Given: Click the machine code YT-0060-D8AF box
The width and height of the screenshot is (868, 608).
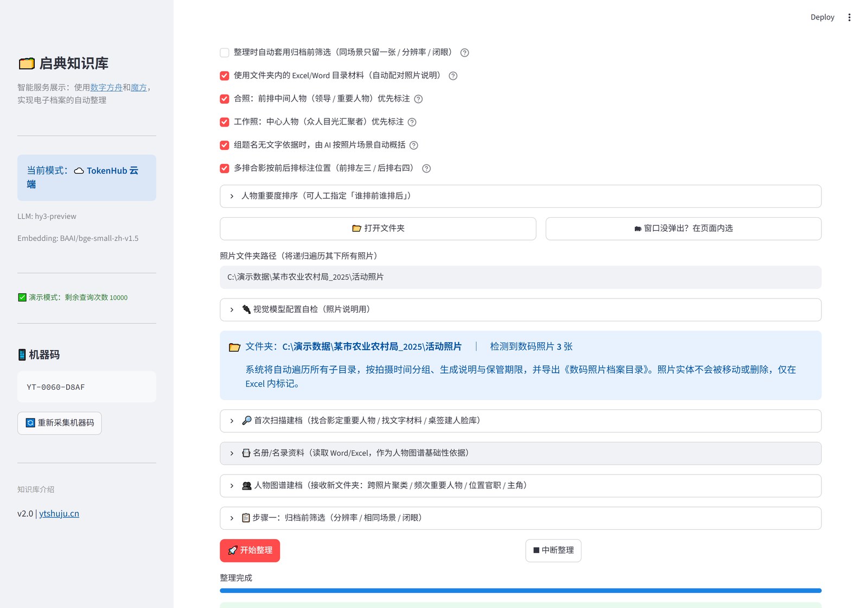Looking at the screenshot, I should click(87, 387).
